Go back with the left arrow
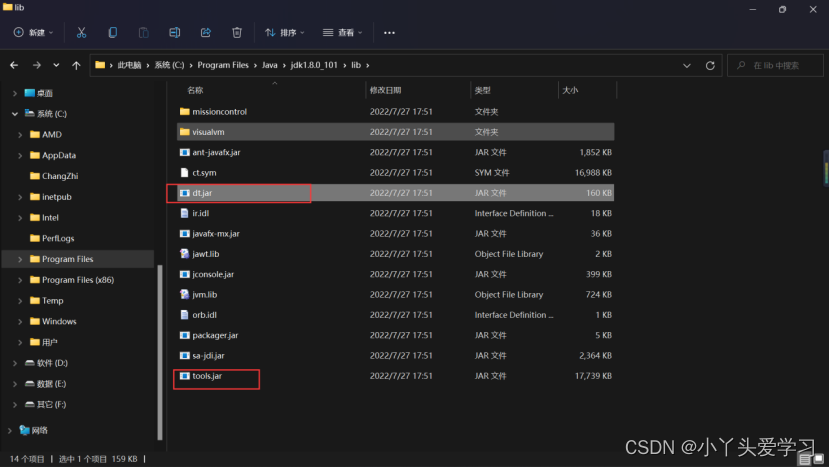Viewport: 830px width, 467px height. (x=14, y=65)
